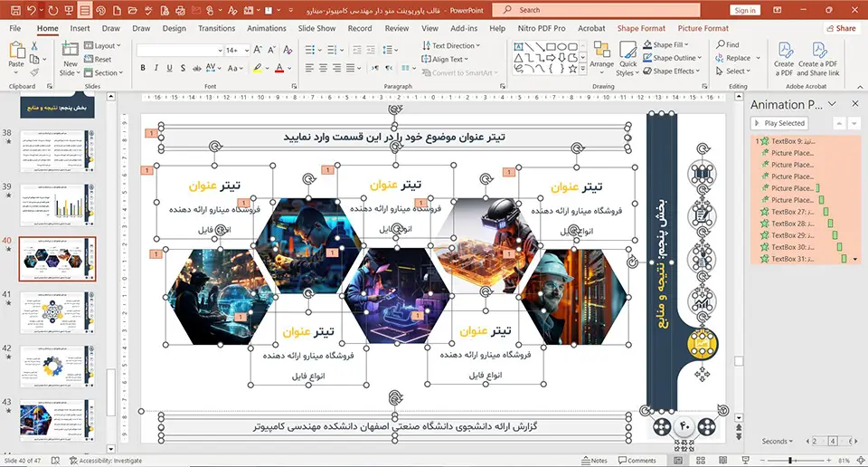
Task: Click the Share button
Action: [841, 28]
